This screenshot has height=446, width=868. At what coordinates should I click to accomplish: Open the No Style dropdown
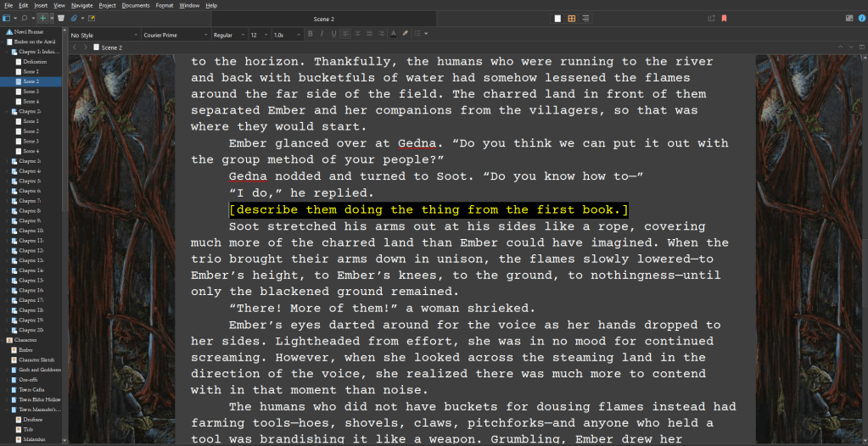click(x=104, y=35)
